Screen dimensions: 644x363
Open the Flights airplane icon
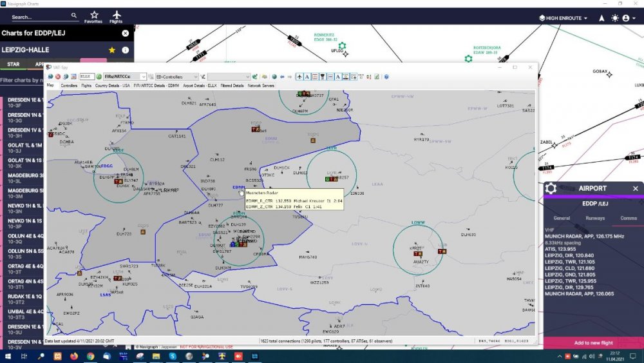pyautogui.click(x=116, y=16)
